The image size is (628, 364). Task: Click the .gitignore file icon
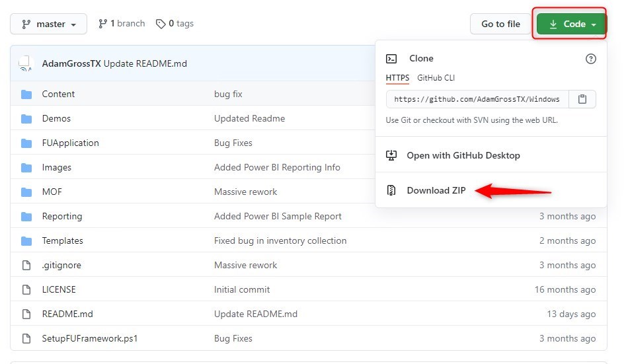26,265
